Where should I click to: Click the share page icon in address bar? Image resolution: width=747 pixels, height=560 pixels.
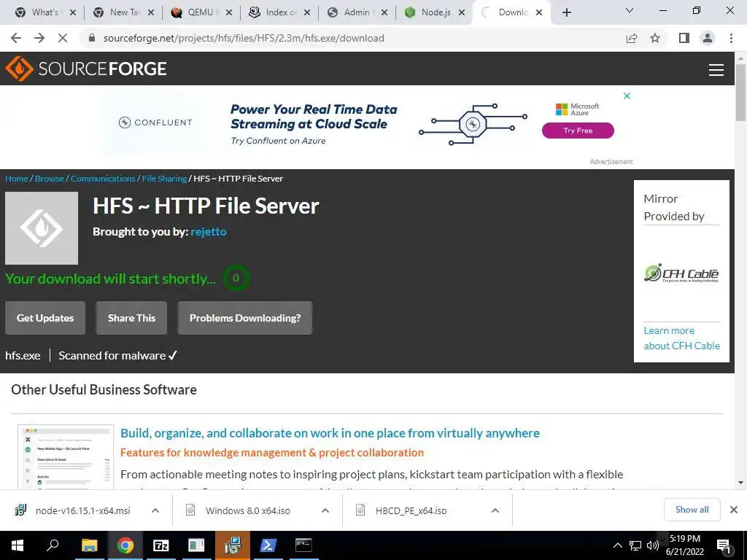(x=632, y=38)
